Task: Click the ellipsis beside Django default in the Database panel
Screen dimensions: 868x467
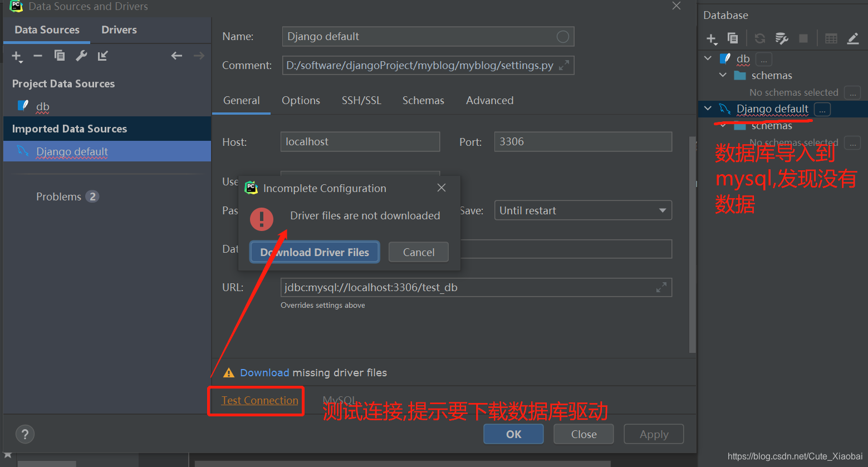Action: (x=822, y=109)
